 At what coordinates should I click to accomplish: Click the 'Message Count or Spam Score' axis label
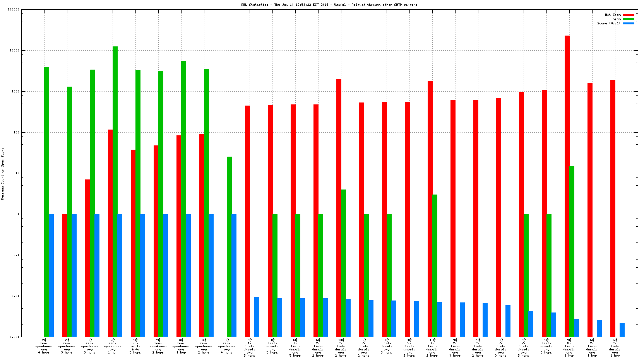(2, 173)
